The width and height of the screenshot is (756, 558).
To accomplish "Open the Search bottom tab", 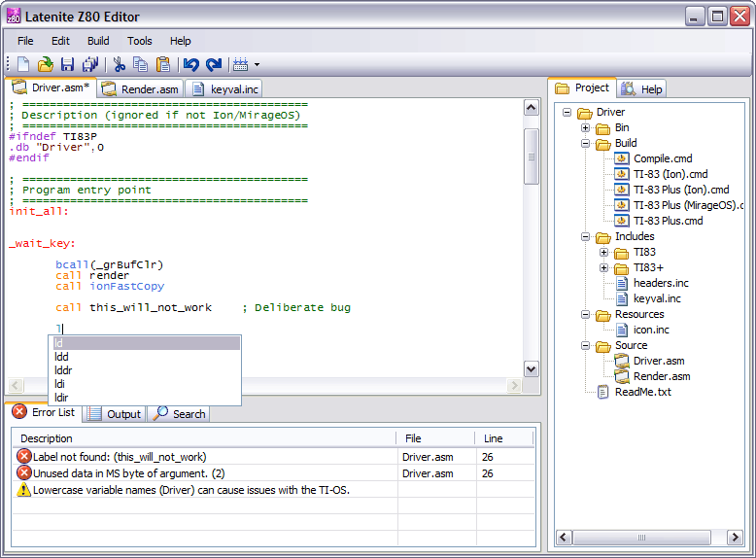I will tap(179, 414).
